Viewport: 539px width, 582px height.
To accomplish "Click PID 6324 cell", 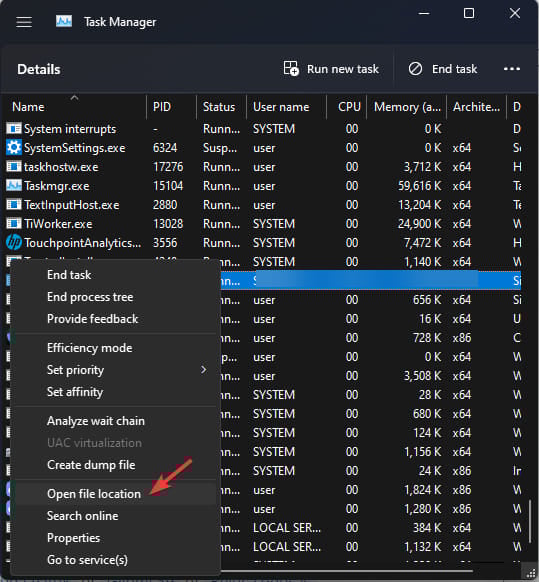I will click(x=165, y=148).
